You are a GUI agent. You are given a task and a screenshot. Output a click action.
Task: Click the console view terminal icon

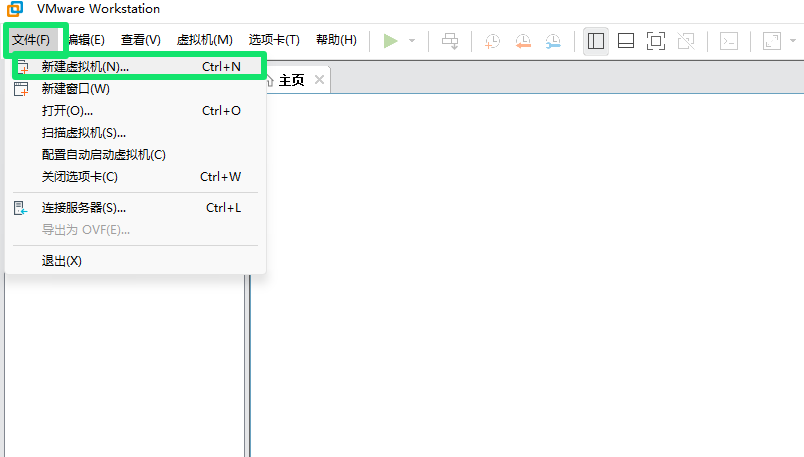[x=730, y=40]
